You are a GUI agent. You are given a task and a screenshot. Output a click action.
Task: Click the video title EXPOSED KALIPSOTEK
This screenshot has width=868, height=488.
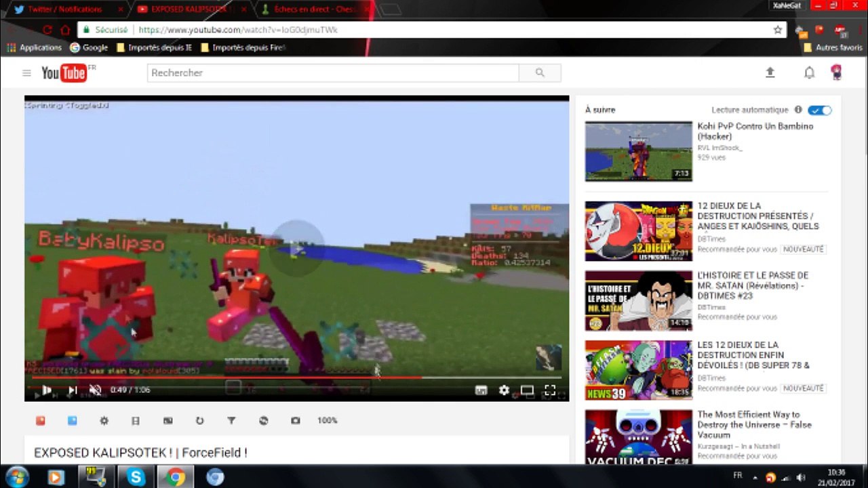pos(140,453)
